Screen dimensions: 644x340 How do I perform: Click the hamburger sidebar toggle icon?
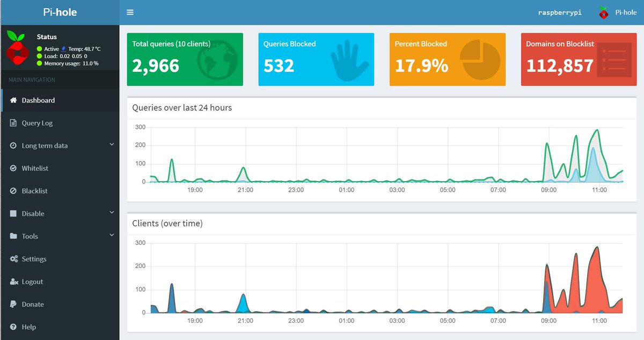pos(130,11)
